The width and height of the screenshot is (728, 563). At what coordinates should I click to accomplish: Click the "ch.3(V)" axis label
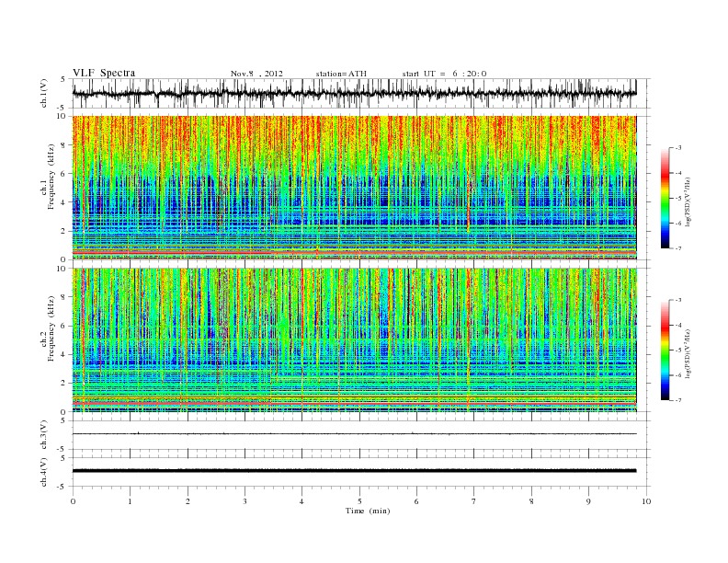click(x=44, y=435)
